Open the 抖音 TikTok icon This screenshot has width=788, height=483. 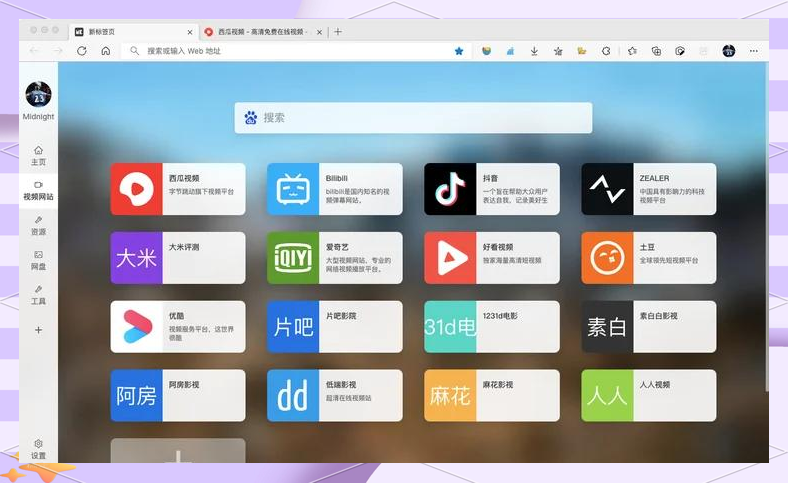pyautogui.click(x=450, y=189)
